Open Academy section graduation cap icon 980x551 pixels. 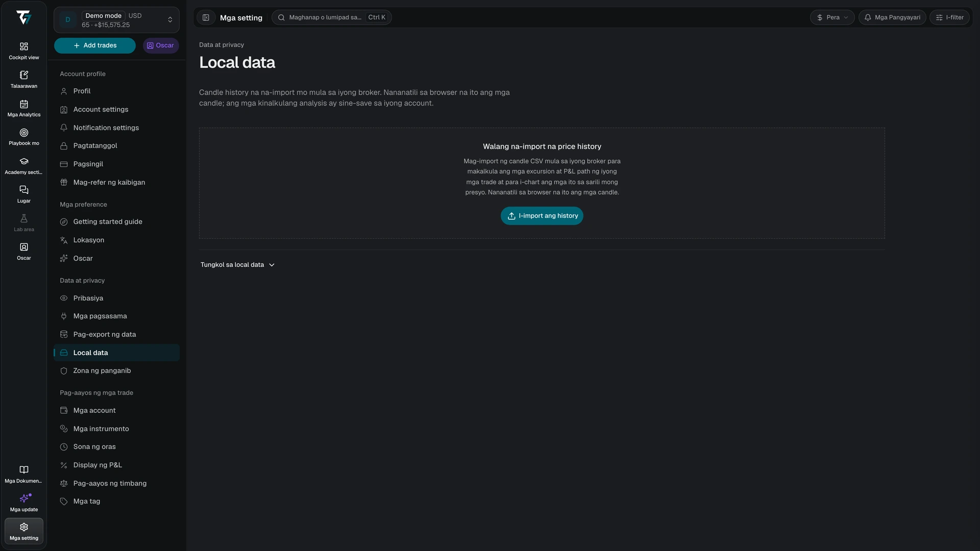coord(23,166)
